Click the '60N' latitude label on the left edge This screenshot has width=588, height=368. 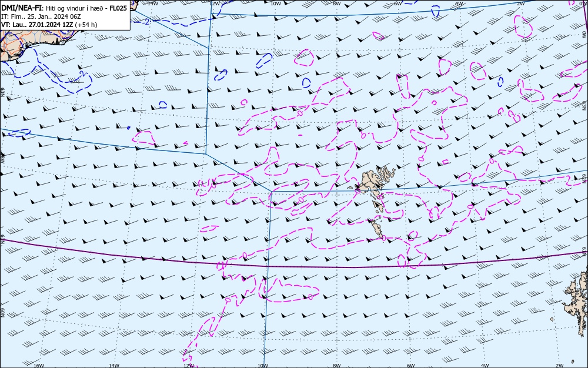pos(2,313)
